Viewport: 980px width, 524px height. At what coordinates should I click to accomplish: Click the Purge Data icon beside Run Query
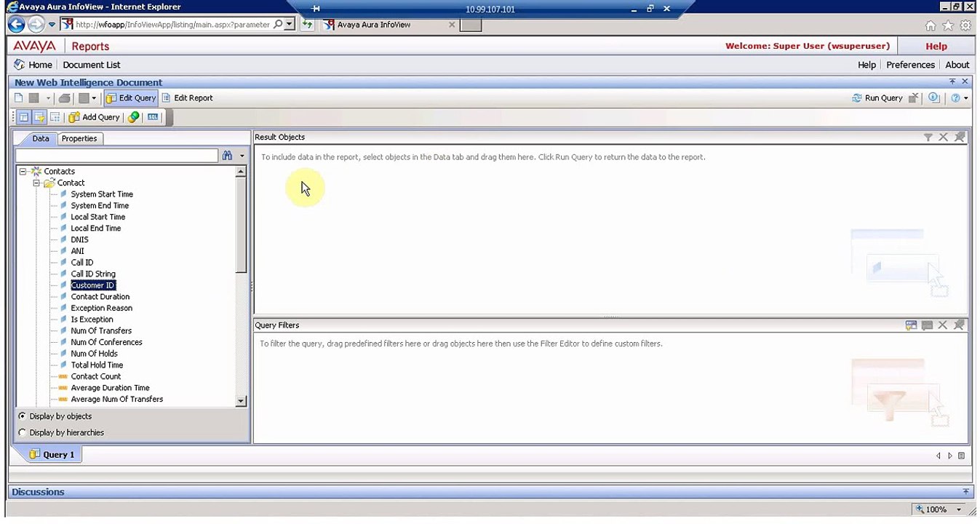pos(914,98)
